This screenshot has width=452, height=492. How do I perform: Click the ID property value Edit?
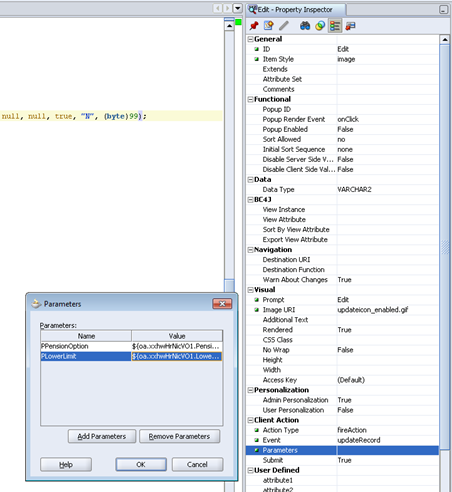(x=343, y=49)
